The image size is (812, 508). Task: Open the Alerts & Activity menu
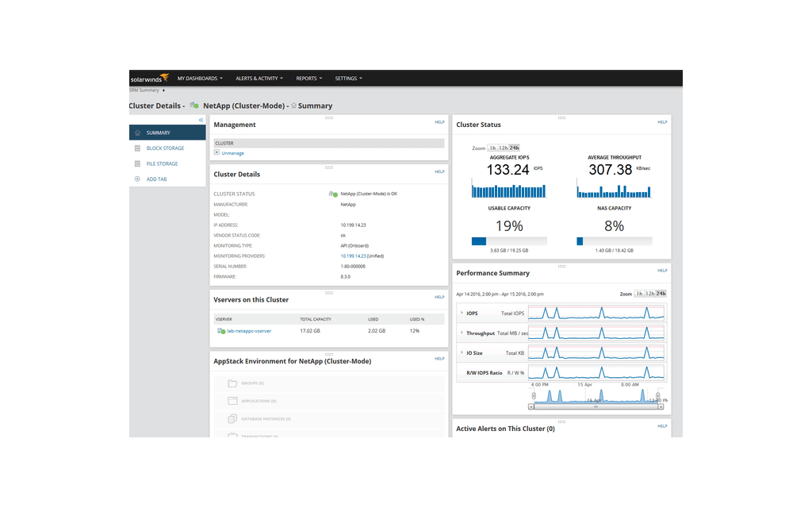258,78
